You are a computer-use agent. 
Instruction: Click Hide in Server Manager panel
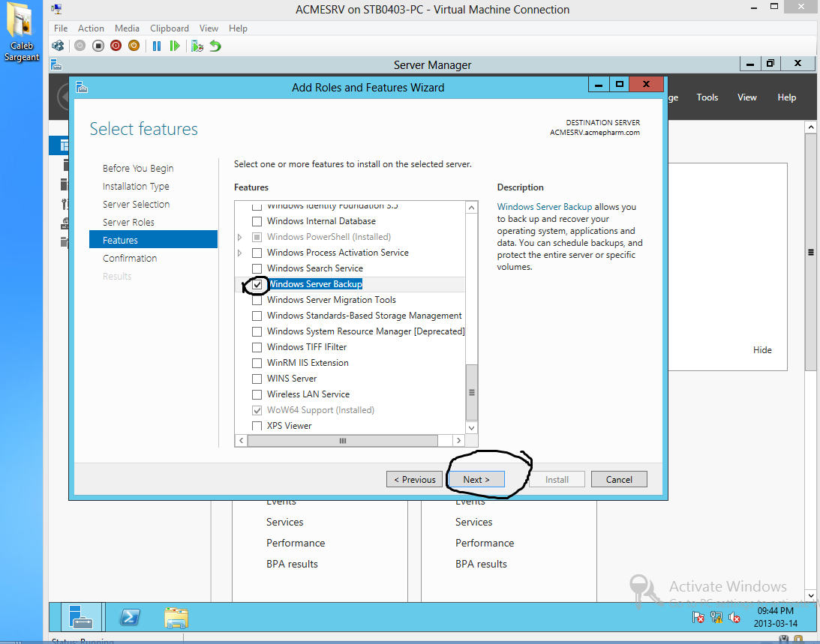762,350
